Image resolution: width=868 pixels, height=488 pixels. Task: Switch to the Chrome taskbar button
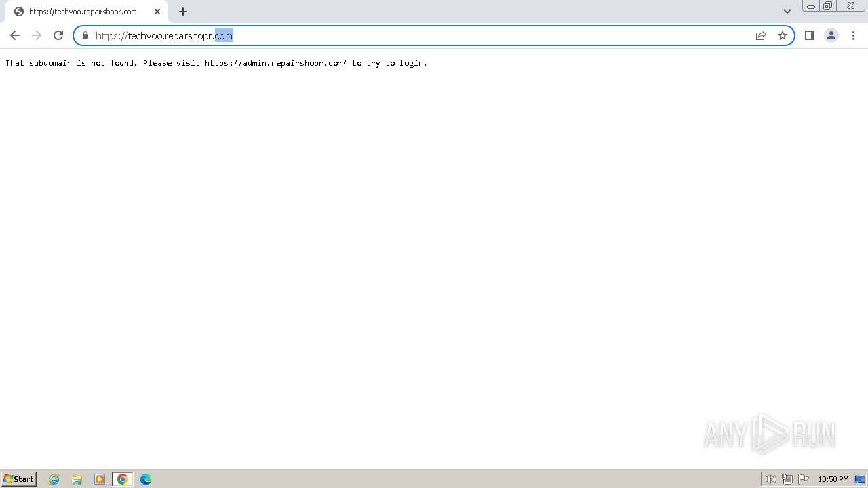tap(123, 479)
